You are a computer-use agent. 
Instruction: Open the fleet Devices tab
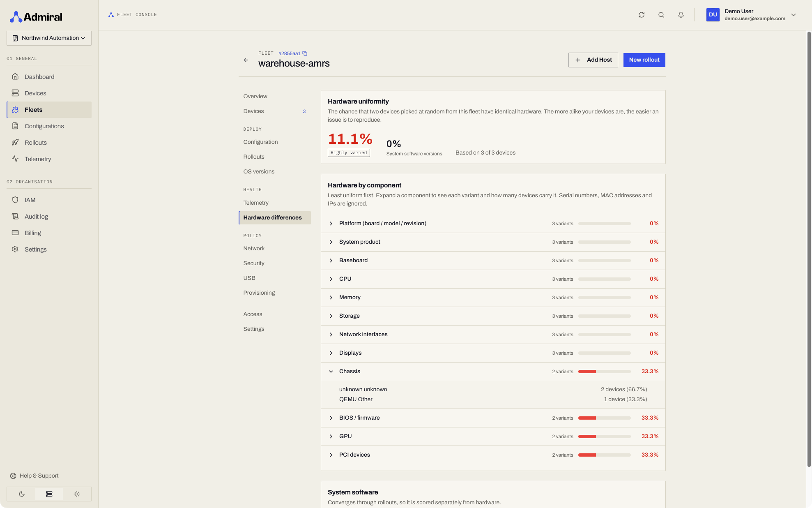pos(274,111)
